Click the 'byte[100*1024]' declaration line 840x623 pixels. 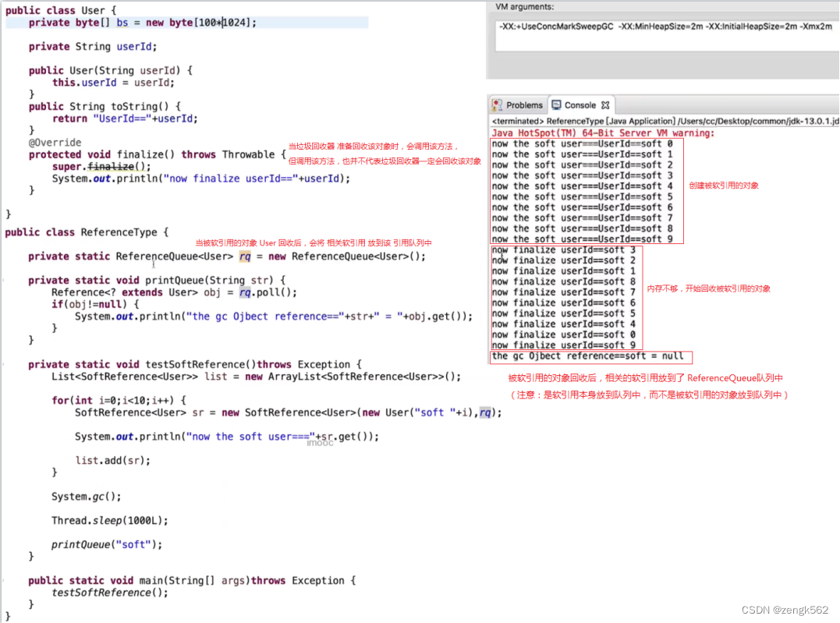coord(143,23)
